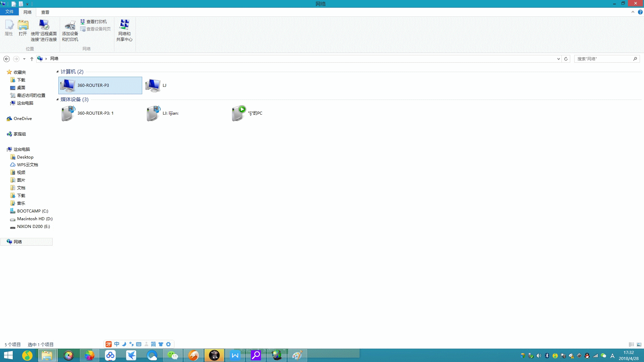
Task: Select BOOTCAMP (C:) drive in sidebar
Action: 32,211
